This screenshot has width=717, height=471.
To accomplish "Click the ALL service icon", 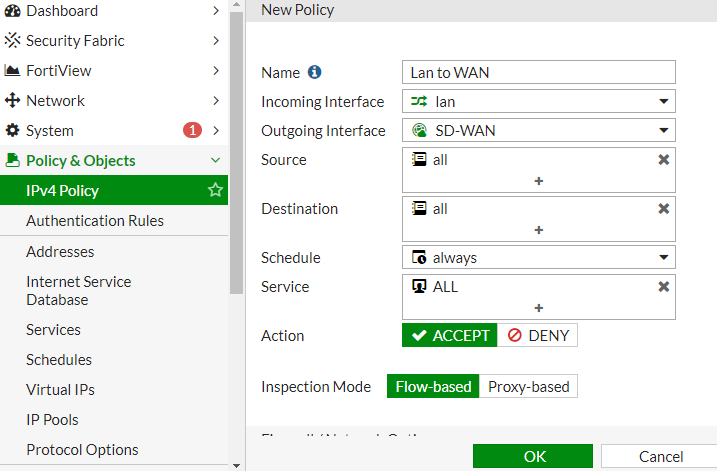I will pos(419,286).
